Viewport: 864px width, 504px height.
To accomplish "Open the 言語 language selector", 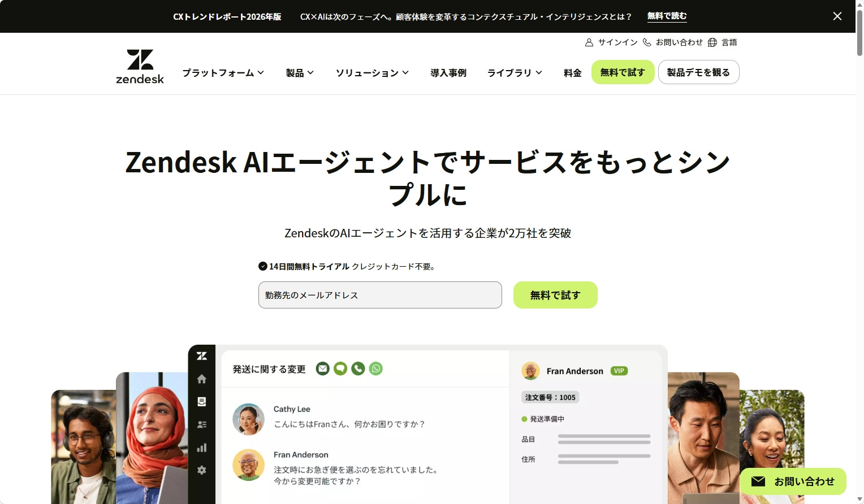I will point(729,42).
